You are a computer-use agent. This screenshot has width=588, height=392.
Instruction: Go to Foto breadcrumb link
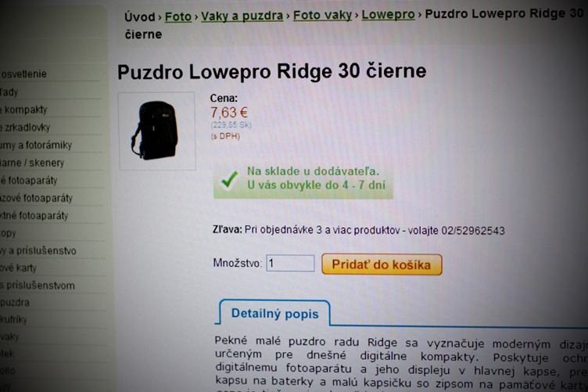click(x=178, y=16)
